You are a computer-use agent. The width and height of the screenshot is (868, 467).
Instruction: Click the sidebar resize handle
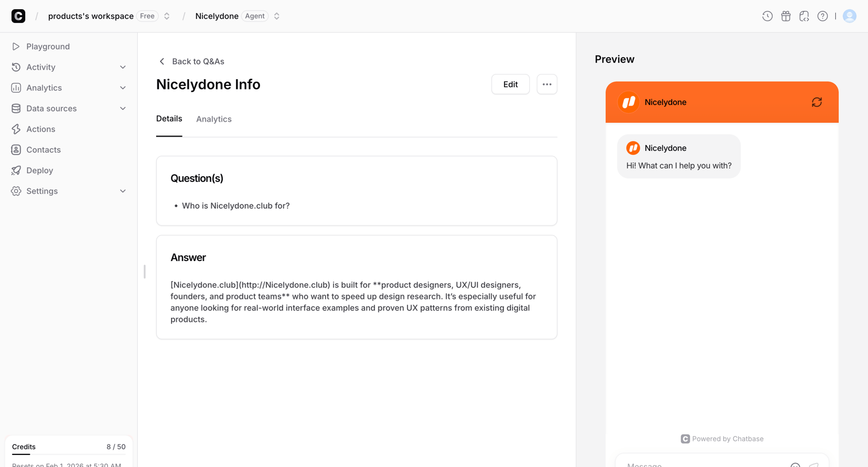coord(145,271)
